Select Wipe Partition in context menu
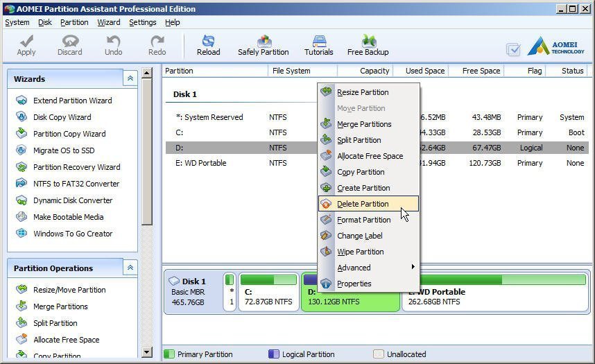The image size is (595, 364). [368, 252]
